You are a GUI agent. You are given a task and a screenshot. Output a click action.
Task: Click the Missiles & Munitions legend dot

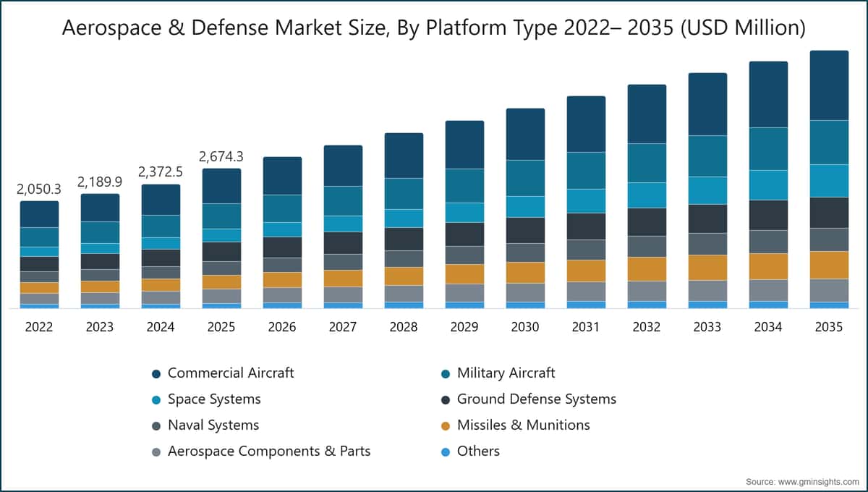[x=446, y=426]
